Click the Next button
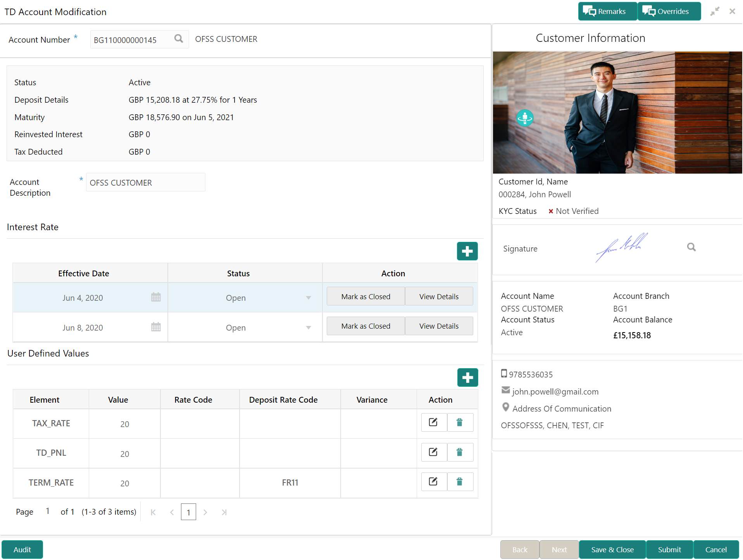Image resolution: width=743 pixels, height=560 pixels. (559, 550)
